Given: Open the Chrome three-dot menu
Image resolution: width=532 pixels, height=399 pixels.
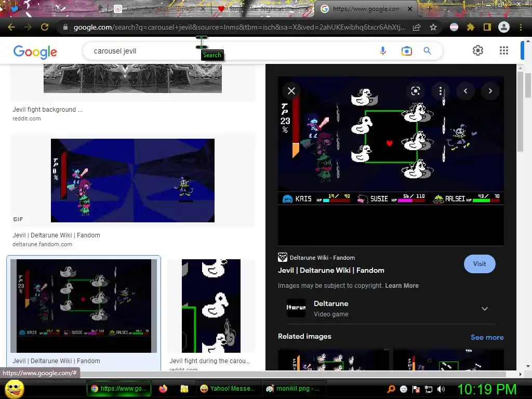Looking at the screenshot, I should click(521, 27).
